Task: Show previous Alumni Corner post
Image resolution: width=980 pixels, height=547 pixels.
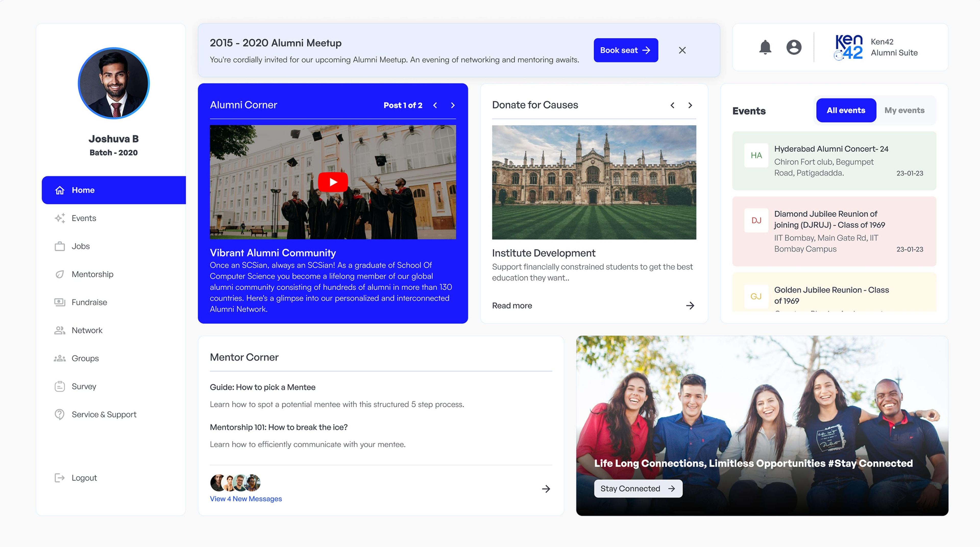Action: (435, 105)
